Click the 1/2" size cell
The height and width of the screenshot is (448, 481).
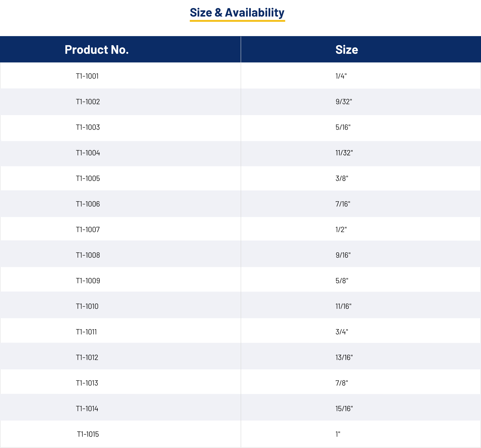tap(341, 230)
